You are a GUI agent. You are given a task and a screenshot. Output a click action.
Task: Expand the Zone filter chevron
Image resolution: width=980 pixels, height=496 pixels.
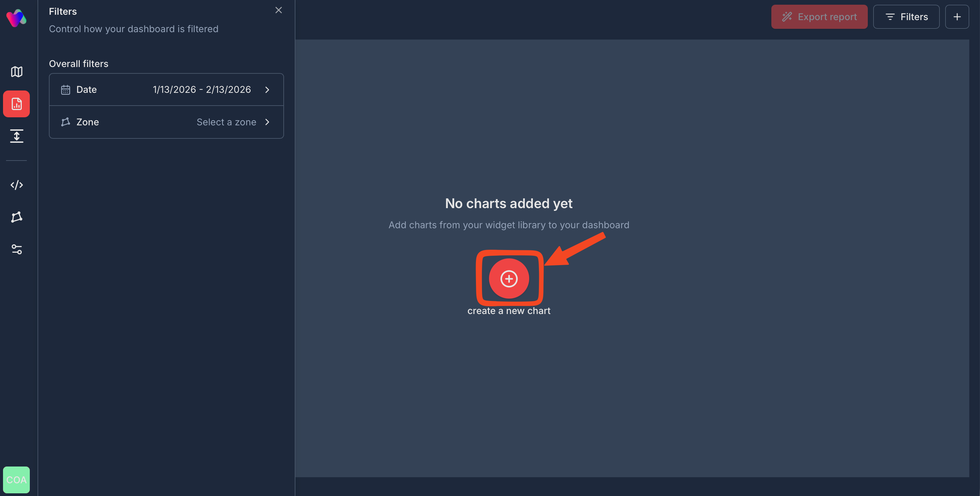pos(267,122)
